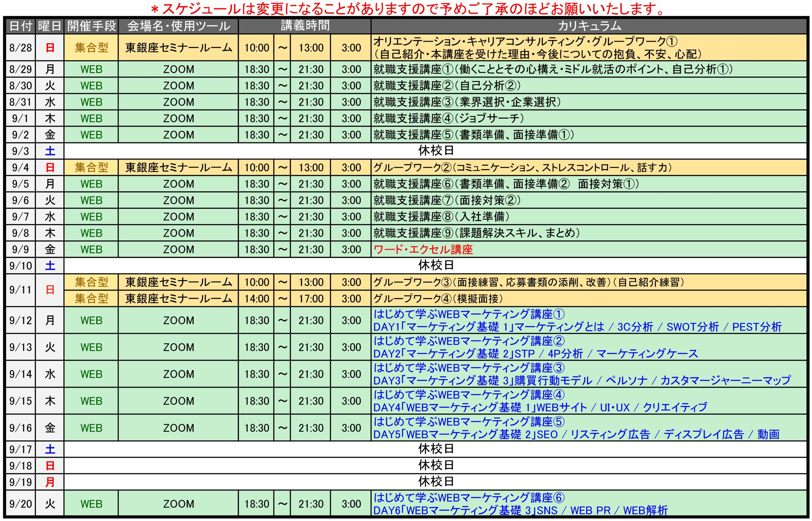Viewport: 812px width, 521px height.
Task: Select the オリエンテーション curriculum cell
Action: tap(589, 48)
